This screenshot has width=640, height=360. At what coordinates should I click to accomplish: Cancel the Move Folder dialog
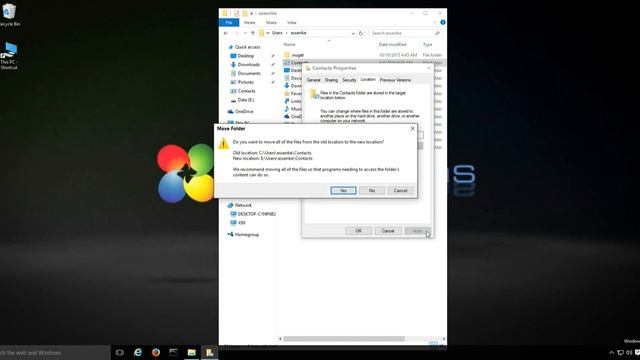400,191
